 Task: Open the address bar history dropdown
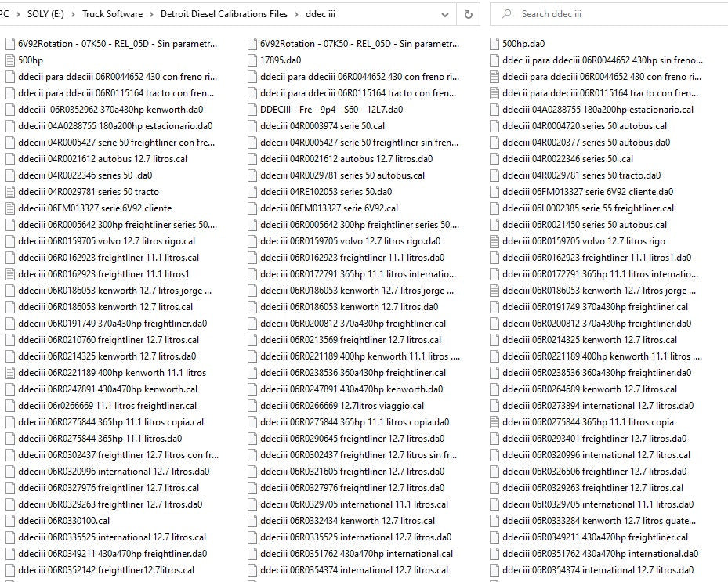click(445, 14)
